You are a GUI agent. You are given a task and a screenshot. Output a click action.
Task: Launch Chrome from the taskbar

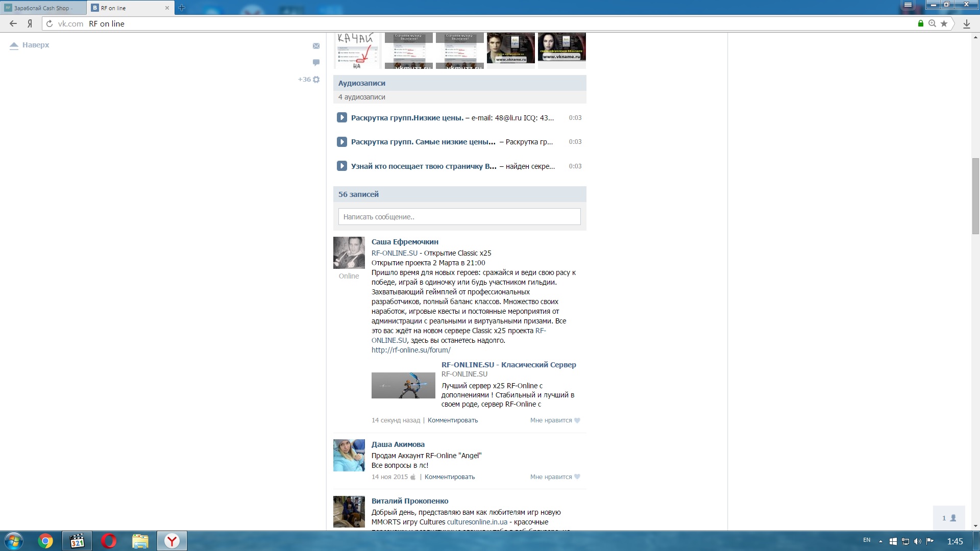point(45,541)
